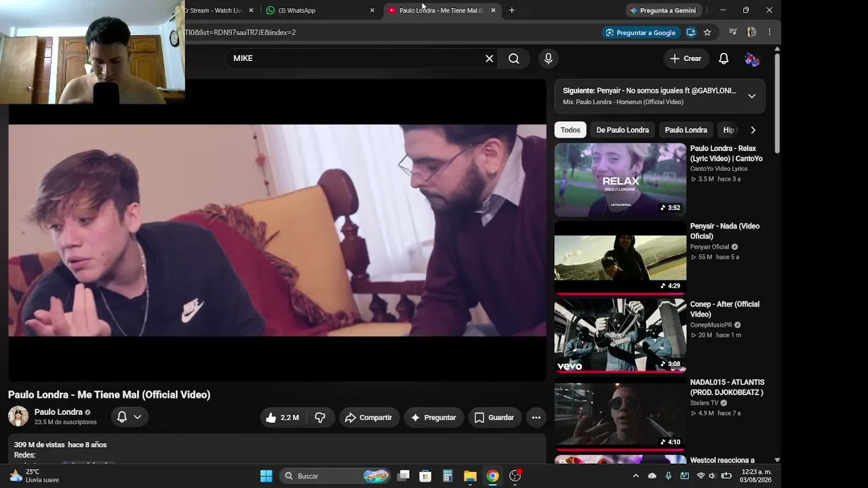The height and width of the screenshot is (488, 868).
Task: Open Paulo Londra channel avatar
Action: pyautogui.click(x=18, y=416)
